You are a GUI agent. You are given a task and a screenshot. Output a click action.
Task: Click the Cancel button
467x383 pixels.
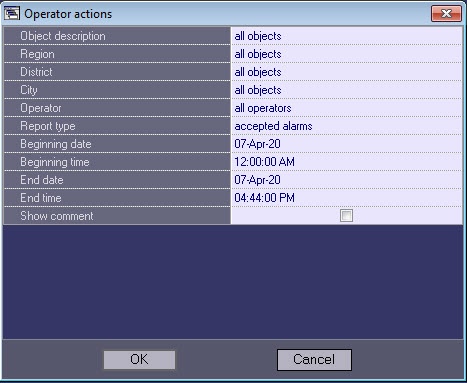(314, 360)
